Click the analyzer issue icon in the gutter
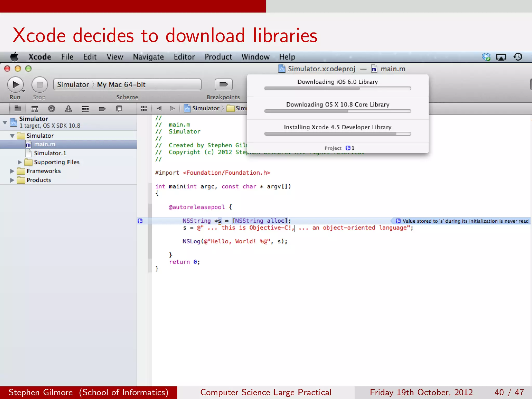The height and width of the screenshot is (399, 532). pyautogui.click(x=140, y=221)
